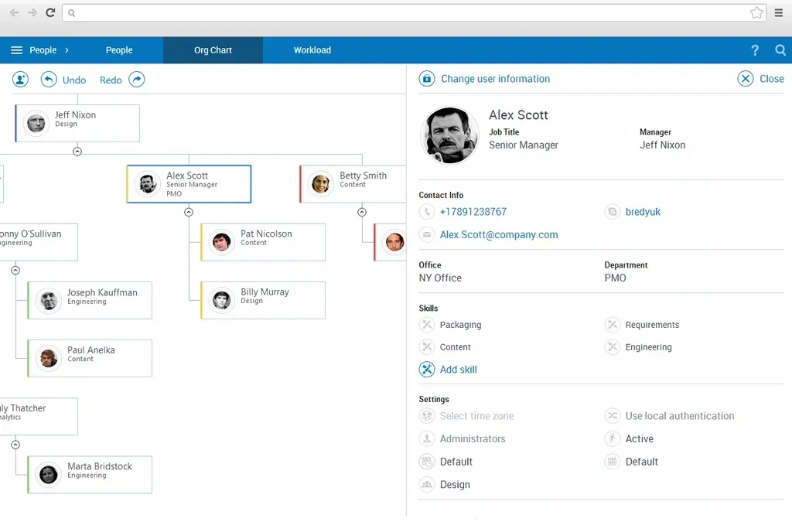The width and height of the screenshot is (792, 532).
Task: Switch to the People tab
Action: click(119, 50)
